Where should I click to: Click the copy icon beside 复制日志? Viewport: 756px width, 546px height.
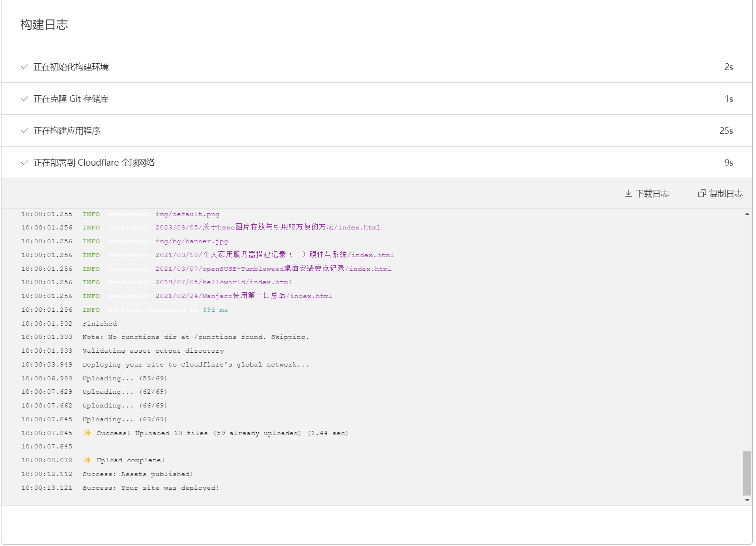pyautogui.click(x=702, y=194)
